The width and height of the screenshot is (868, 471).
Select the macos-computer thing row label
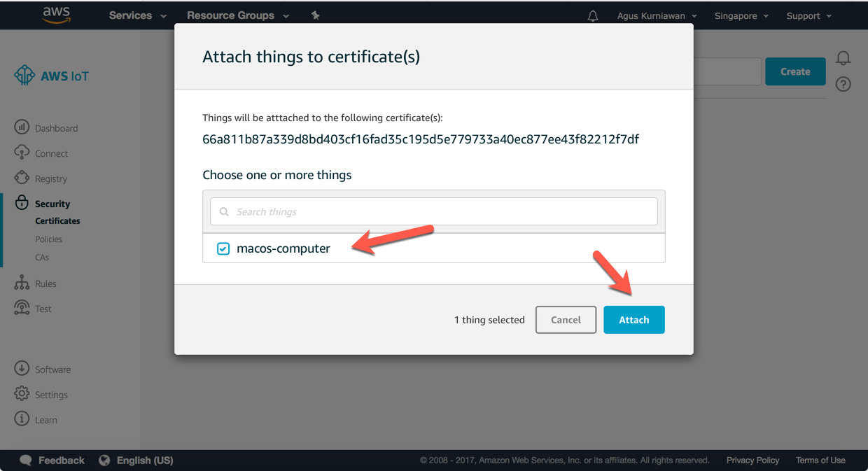coord(283,248)
